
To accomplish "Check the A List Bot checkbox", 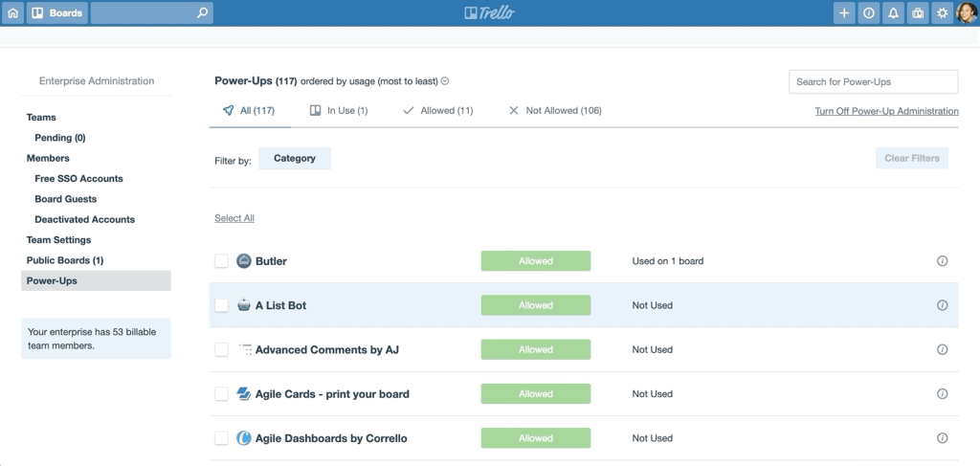I will coord(221,305).
